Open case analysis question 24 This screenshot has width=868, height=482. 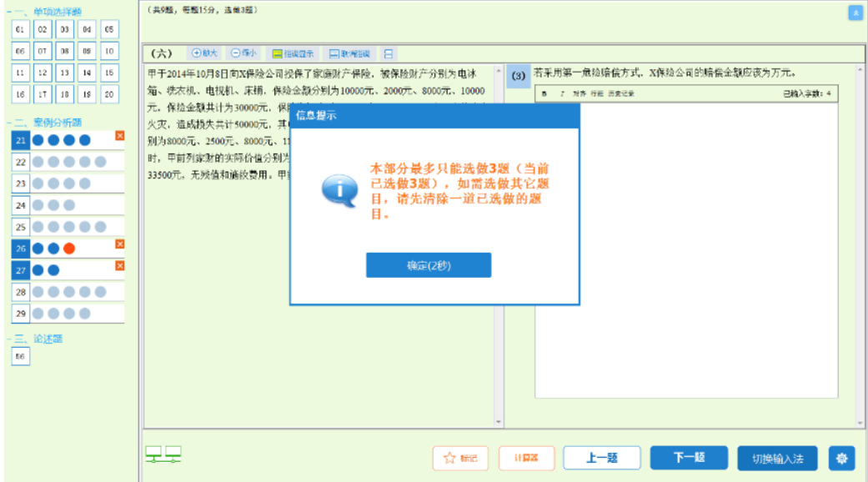click(21, 205)
